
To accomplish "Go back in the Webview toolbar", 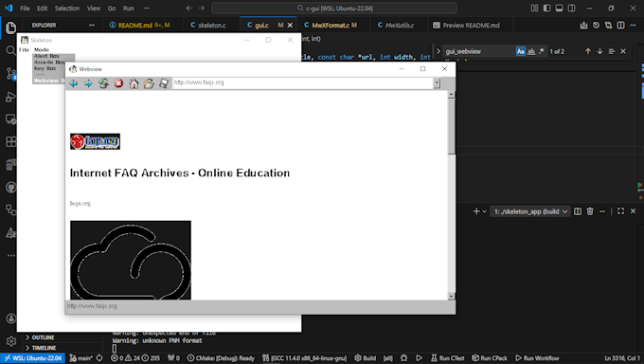I will coord(74,83).
